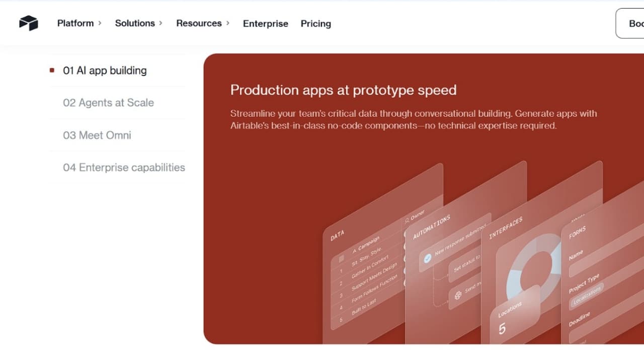Expand the Platform chevron arrow
Viewport: 644px width, 362px height.
tap(100, 23)
